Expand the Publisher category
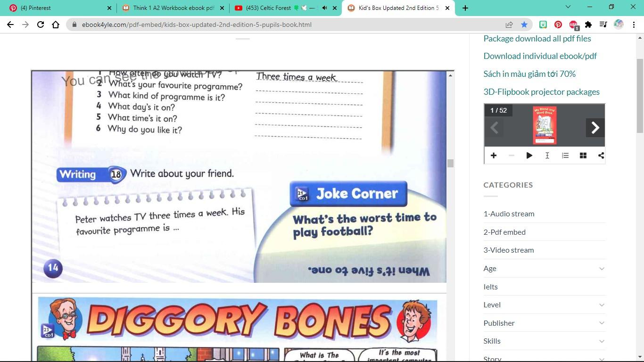 click(602, 323)
